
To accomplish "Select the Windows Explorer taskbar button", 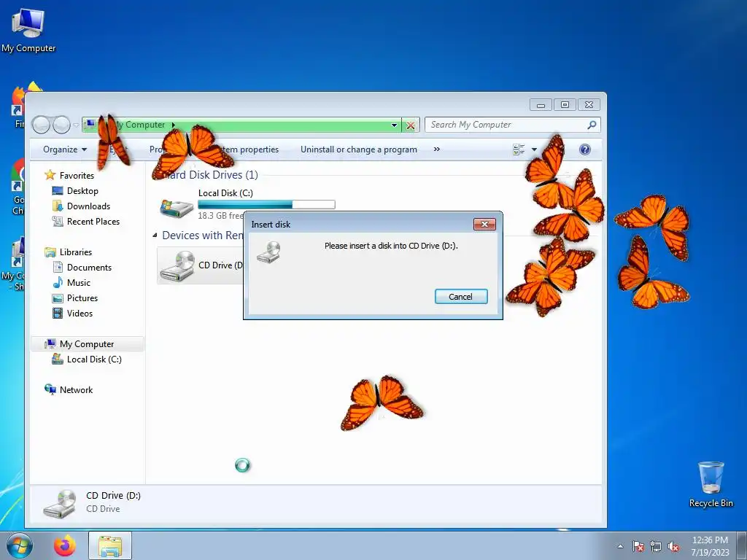I will [110, 545].
